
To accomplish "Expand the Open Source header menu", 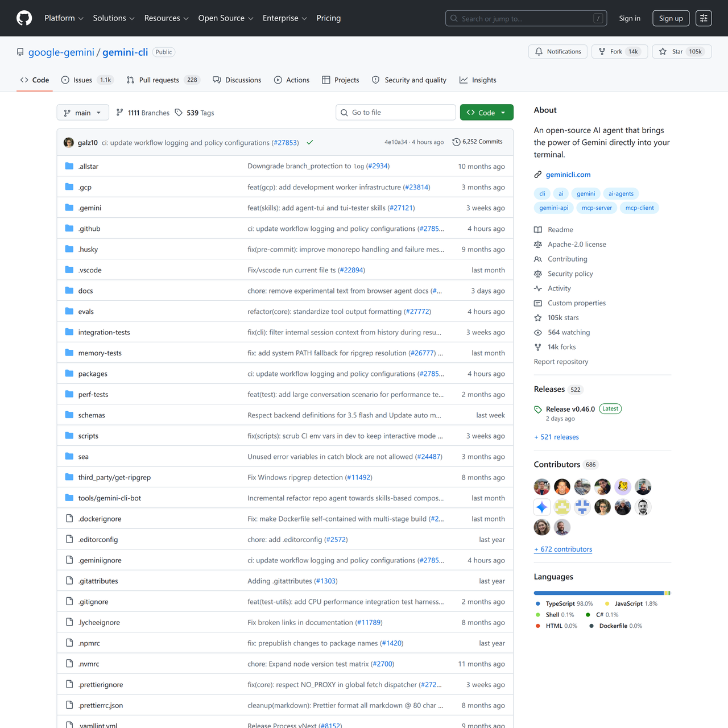I will click(226, 18).
